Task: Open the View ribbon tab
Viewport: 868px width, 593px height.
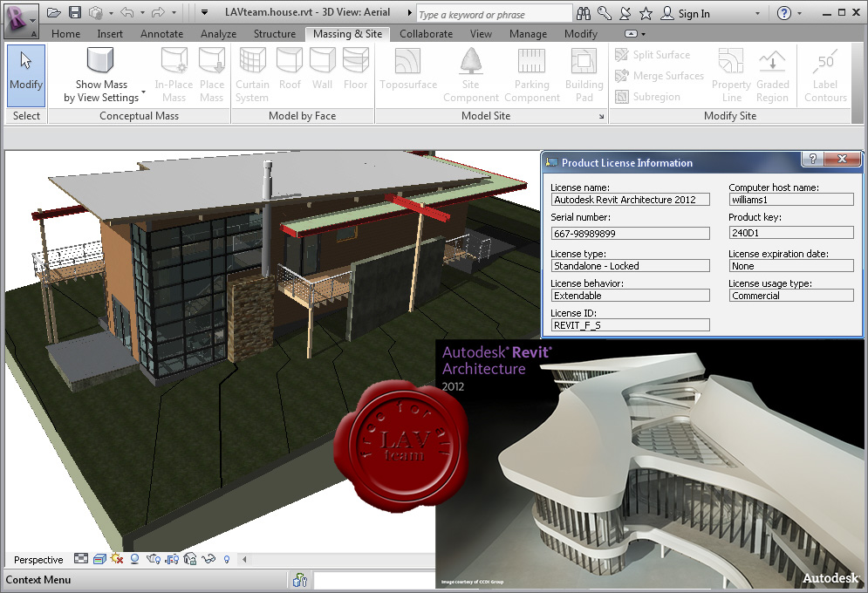Action: [x=481, y=34]
